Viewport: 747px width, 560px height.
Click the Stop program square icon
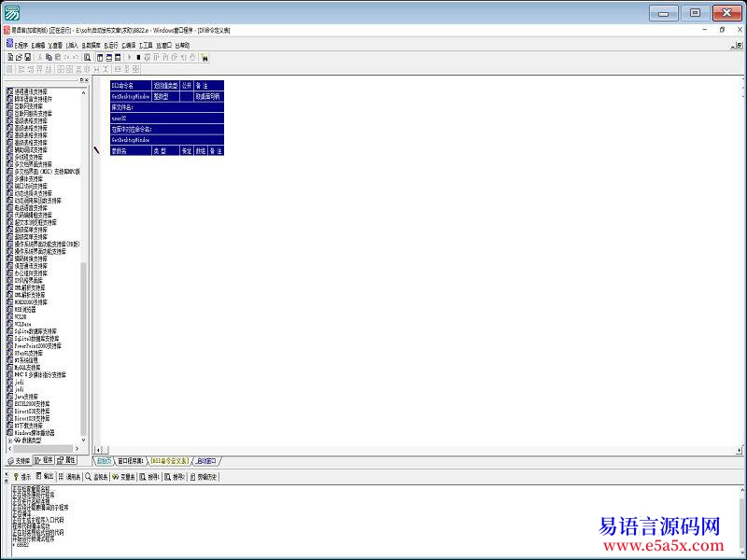(x=138, y=57)
